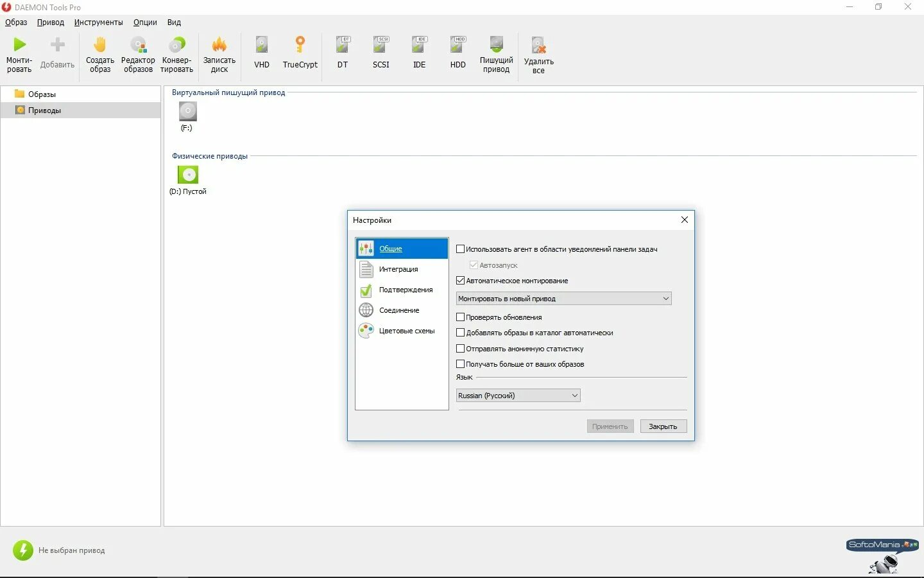Viewport: 924px width, 578px height.
Task: Click the HDD toolbar icon
Action: point(458,44)
